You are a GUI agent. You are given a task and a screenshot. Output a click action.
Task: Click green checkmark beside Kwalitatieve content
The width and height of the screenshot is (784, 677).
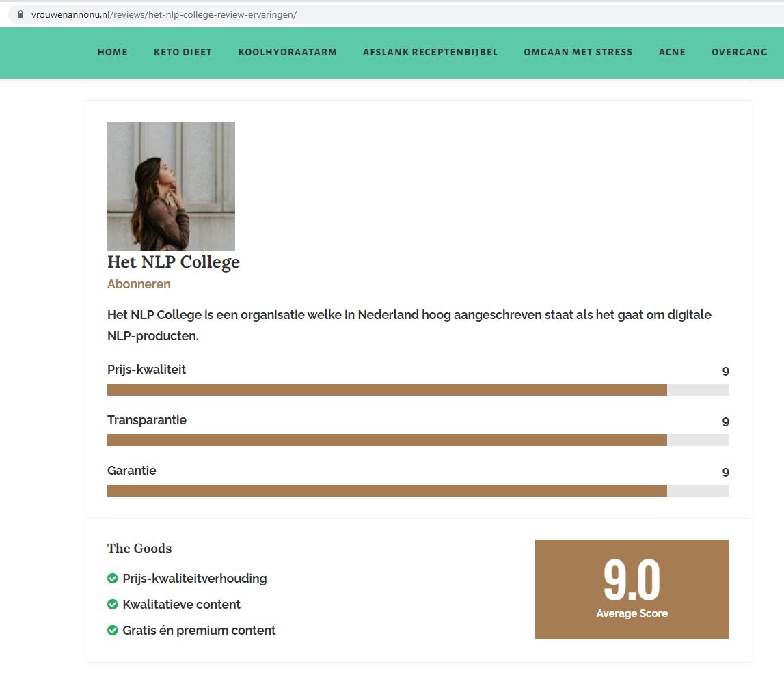(113, 605)
